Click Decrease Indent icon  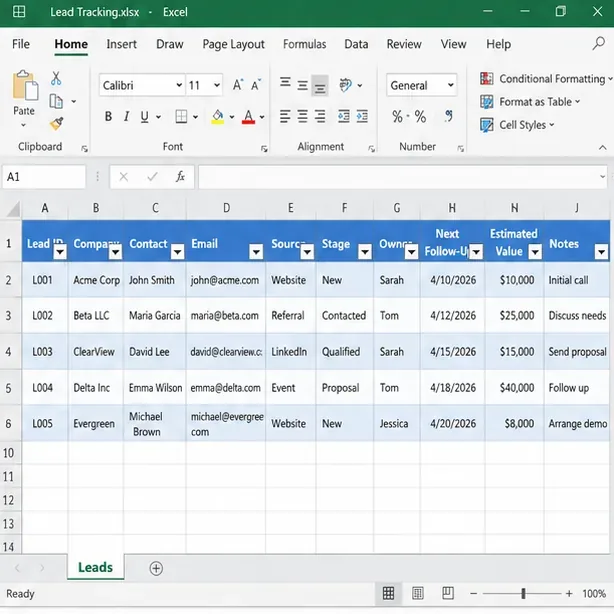[343, 116]
